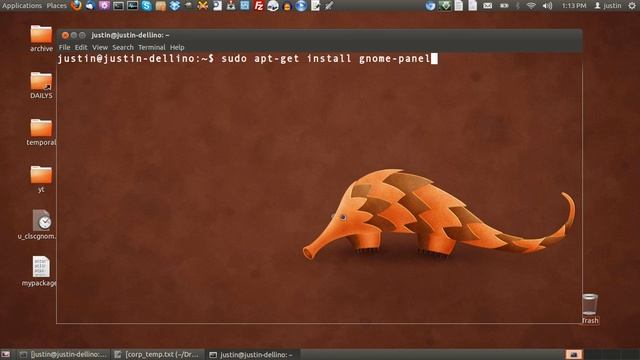Open the Terminal menu in menubar

151,47
